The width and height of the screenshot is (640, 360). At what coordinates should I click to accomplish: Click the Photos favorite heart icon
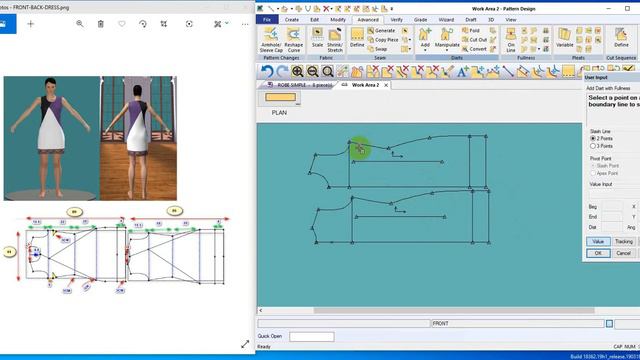(x=122, y=24)
